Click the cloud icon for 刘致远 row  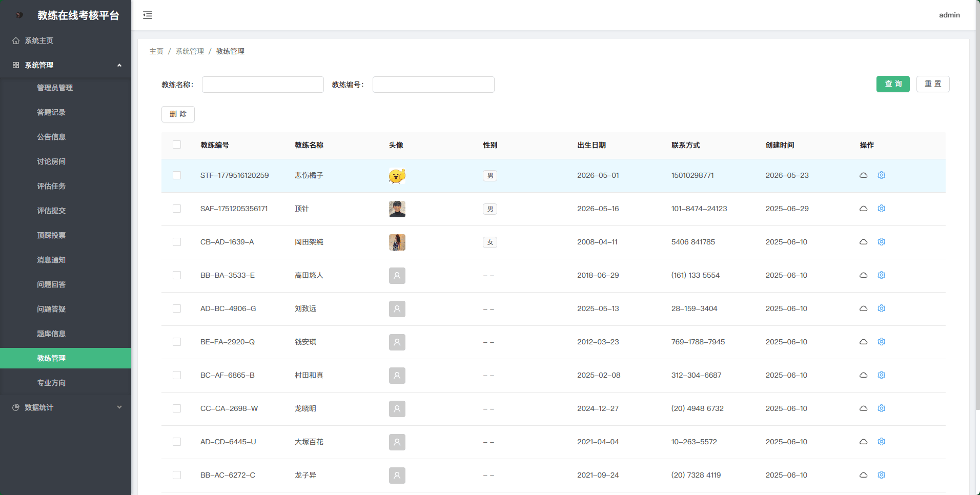coord(863,308)
